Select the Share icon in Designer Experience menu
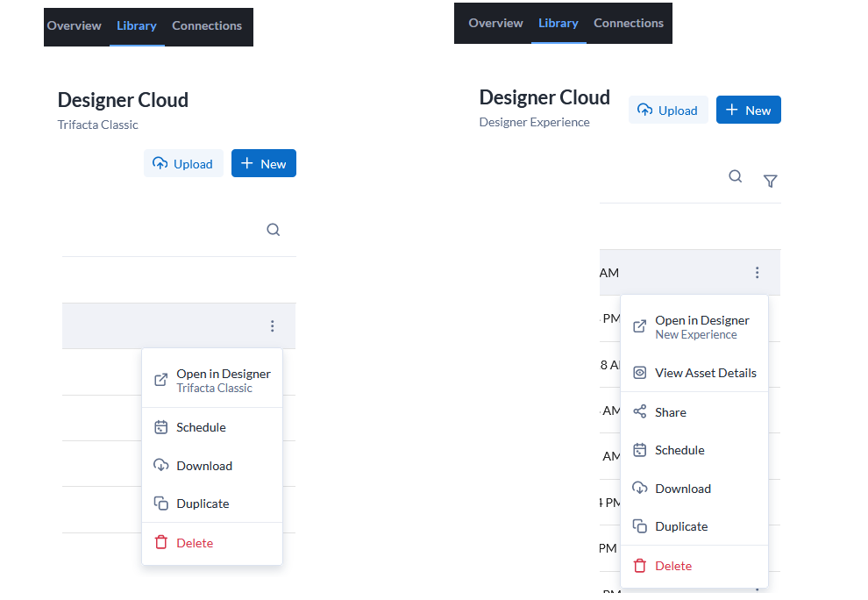 coord(638,411)
